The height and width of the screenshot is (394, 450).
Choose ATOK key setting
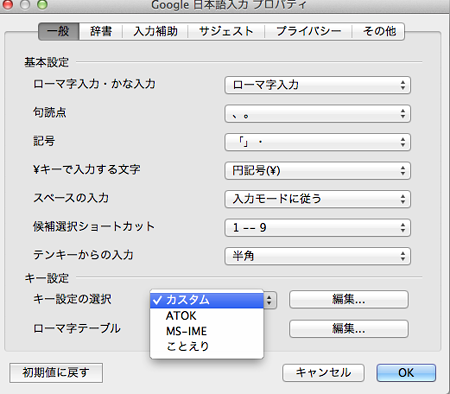[207, 316]
